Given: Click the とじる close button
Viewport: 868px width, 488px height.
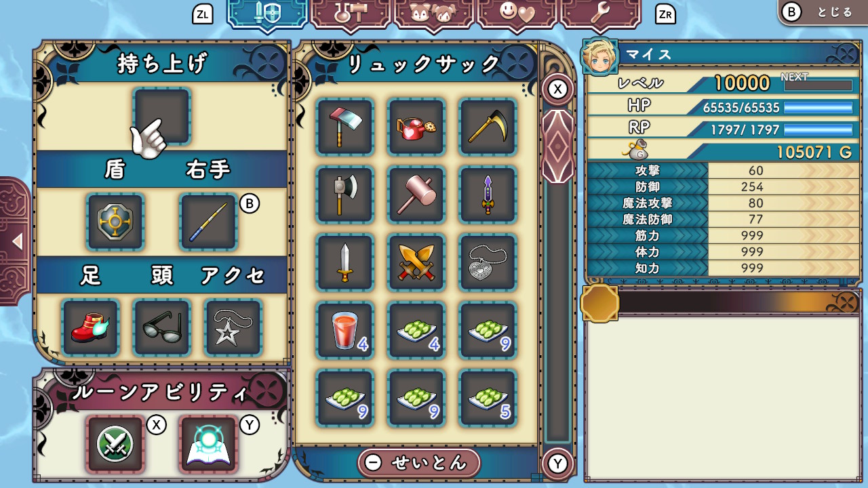Looking at the screenshot, I should [823, 12].
